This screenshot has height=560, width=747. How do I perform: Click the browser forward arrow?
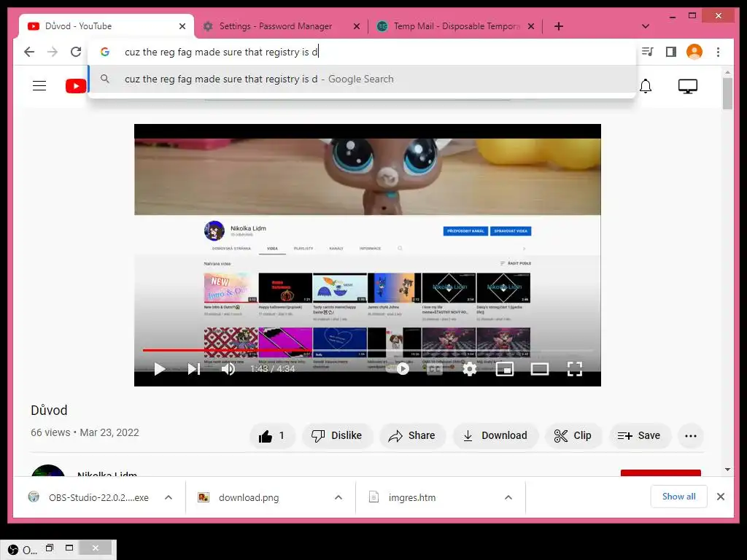click(x=53, y=52)
